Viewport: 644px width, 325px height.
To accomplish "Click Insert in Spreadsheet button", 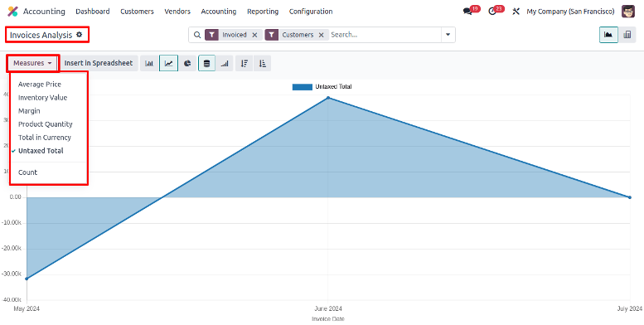I will pyautogui.click(x=99, y=63).
